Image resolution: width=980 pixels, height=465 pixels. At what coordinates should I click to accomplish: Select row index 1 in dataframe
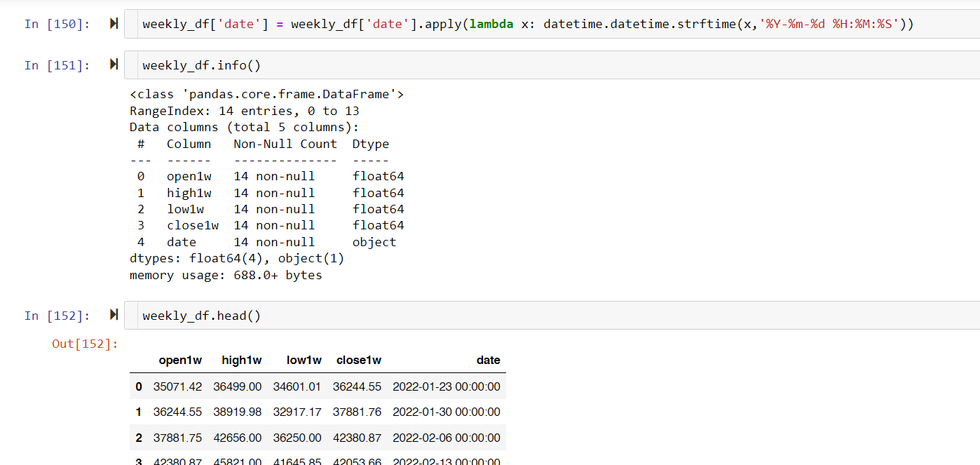click(139, 412)
